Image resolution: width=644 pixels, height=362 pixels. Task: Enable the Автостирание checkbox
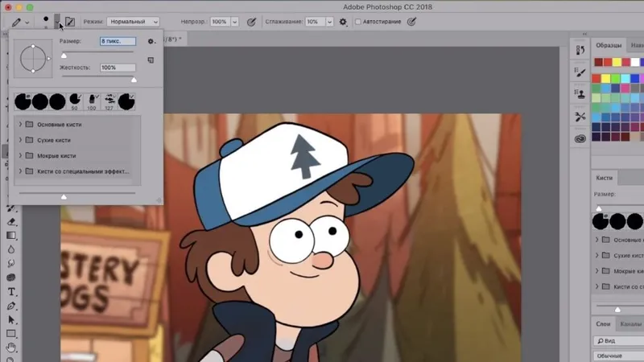(358, 22)
